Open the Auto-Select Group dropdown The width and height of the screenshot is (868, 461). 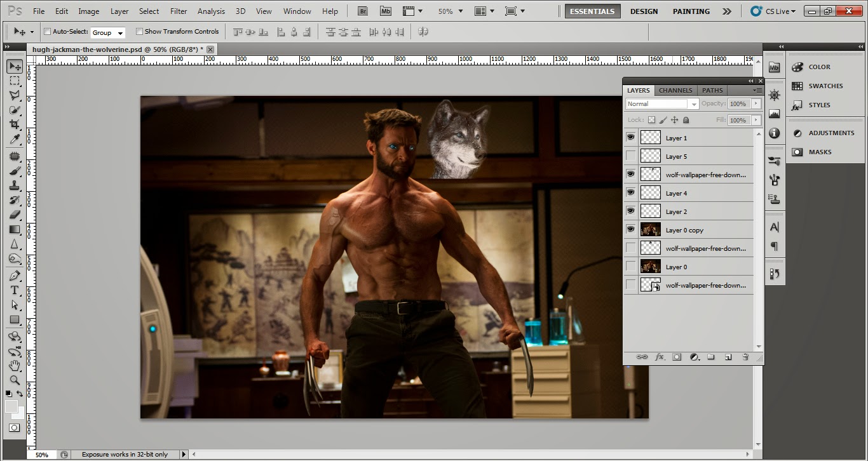click(108, 32)
